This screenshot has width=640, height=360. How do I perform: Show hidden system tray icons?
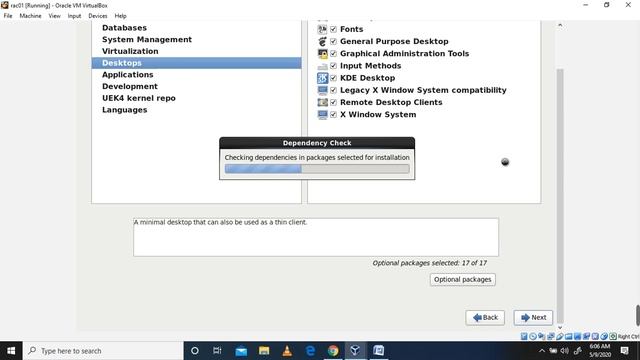point(542,351)
